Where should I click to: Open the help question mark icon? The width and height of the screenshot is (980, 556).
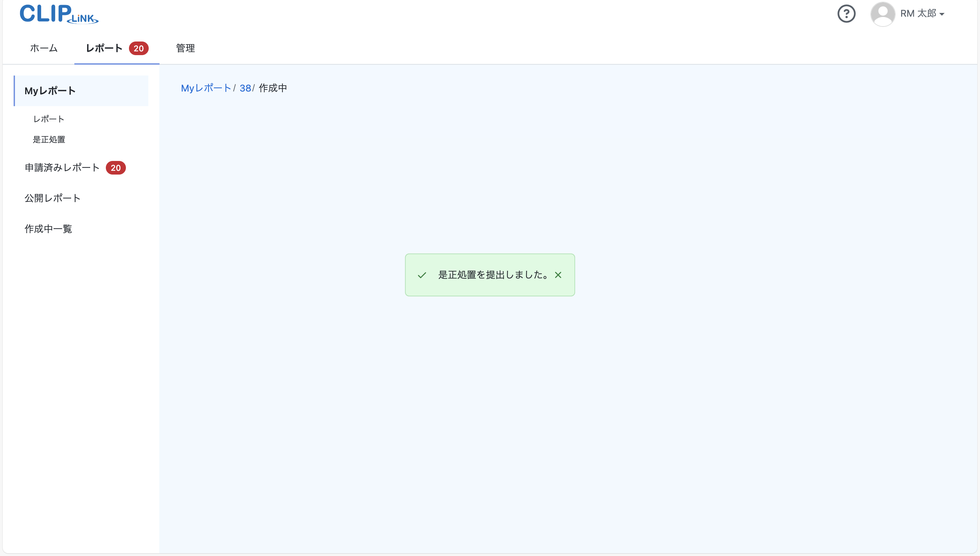(846, 14)
